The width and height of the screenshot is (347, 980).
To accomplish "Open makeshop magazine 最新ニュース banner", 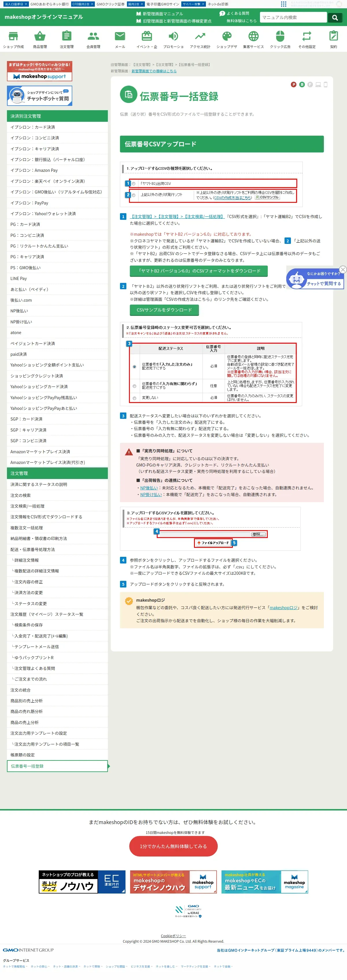I will (265, 882).
